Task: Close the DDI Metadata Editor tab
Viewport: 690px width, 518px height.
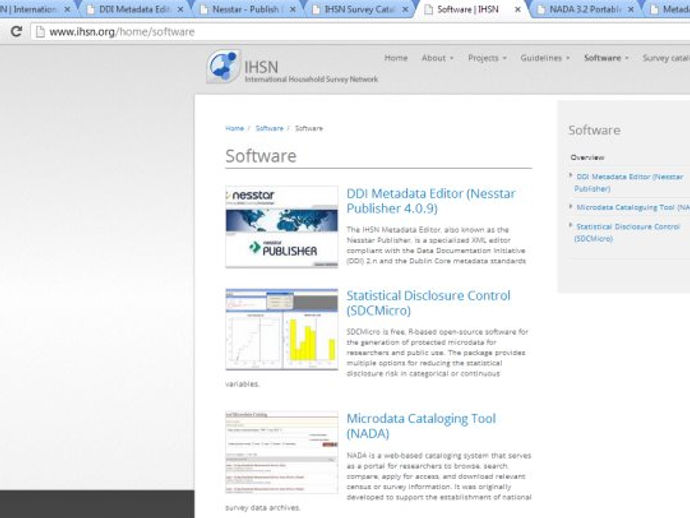Action: [180, 9]
